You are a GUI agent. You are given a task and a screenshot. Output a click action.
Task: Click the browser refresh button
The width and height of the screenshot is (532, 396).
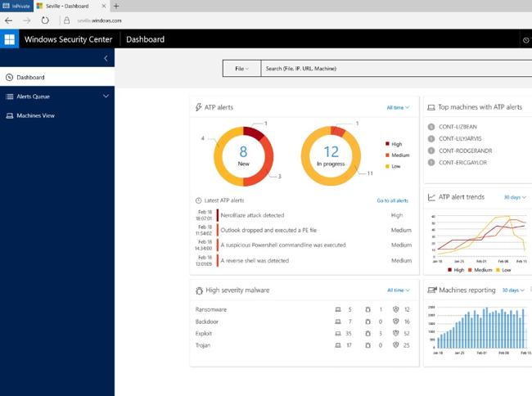coord(45,20)
